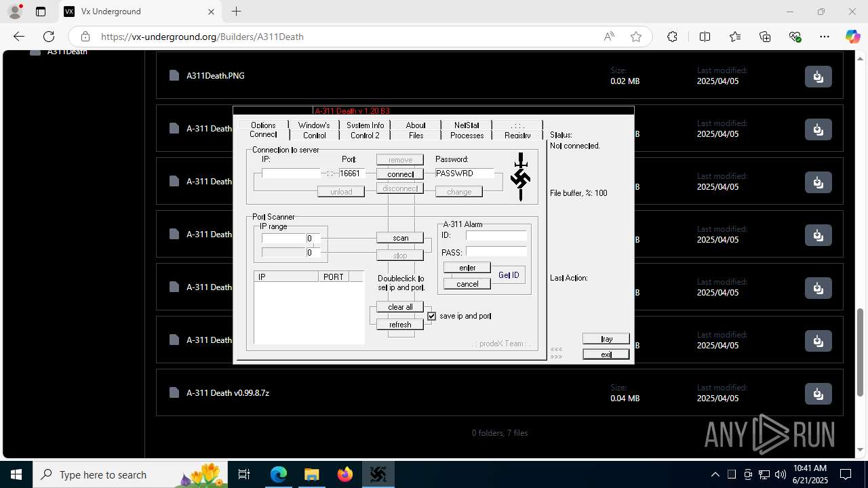The image size is (868, 488).
Task: Open File Explorer from taskbar
Action: (x=312, y=474)
